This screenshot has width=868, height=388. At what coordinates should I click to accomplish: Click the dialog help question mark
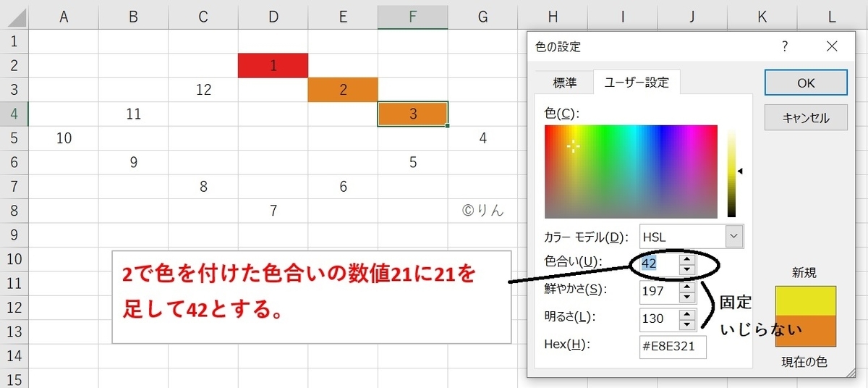tap(785, 46)
